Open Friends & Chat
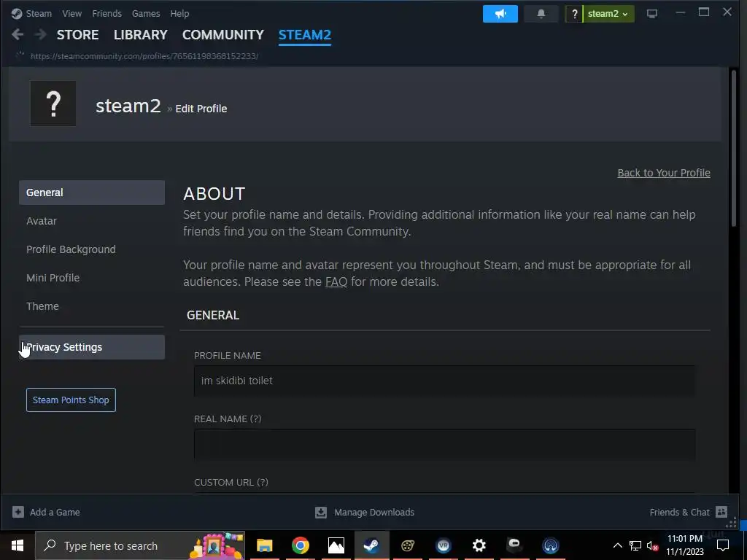747x560 pixels. [x=679, y=513]
